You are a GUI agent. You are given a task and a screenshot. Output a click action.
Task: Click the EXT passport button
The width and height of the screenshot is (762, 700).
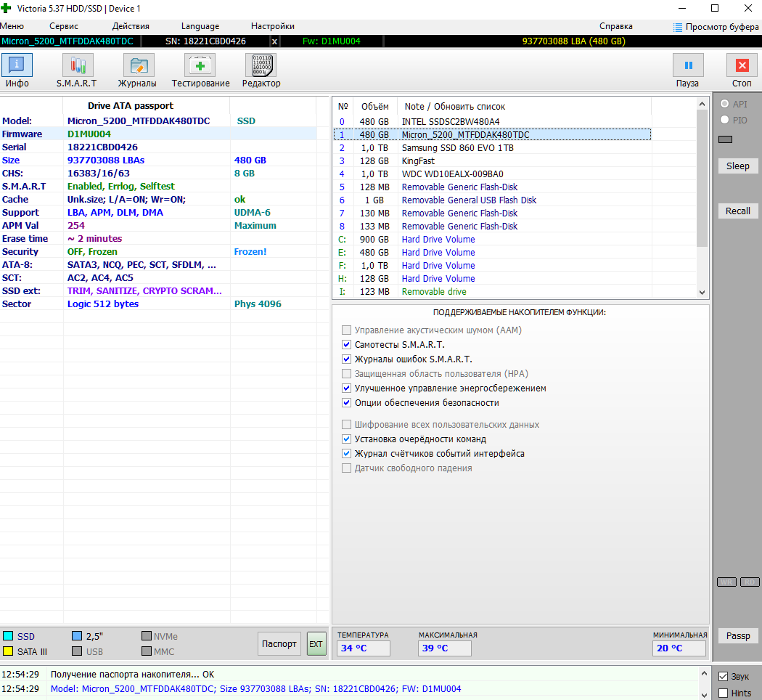tap(316, 643)
